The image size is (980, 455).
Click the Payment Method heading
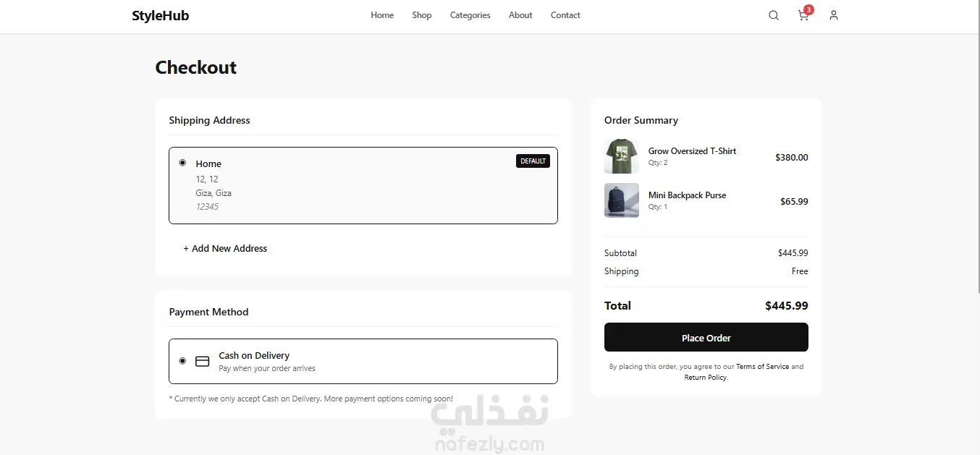[x=208, y=312]
